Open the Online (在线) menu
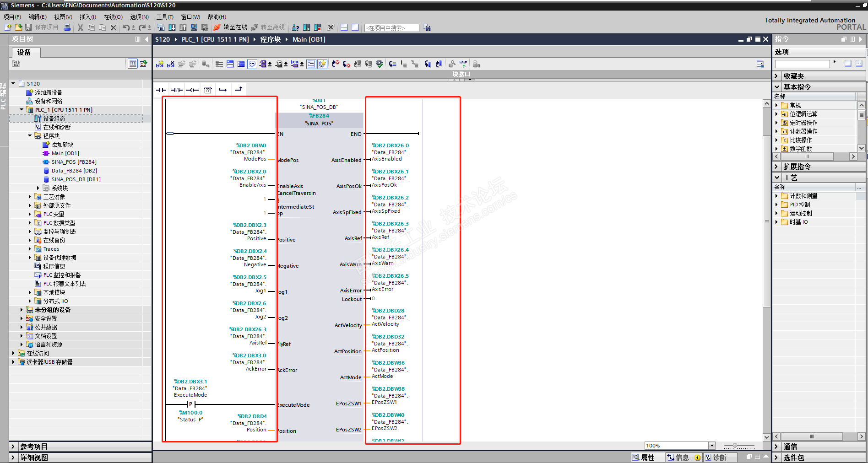The image size is (868, 463). click(x=113, y=17)
